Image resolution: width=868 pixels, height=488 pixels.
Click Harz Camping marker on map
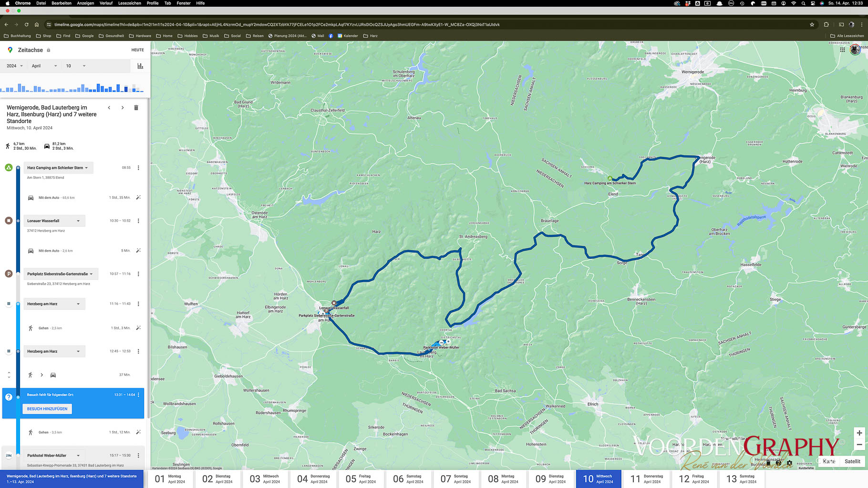tap(610, 178)
